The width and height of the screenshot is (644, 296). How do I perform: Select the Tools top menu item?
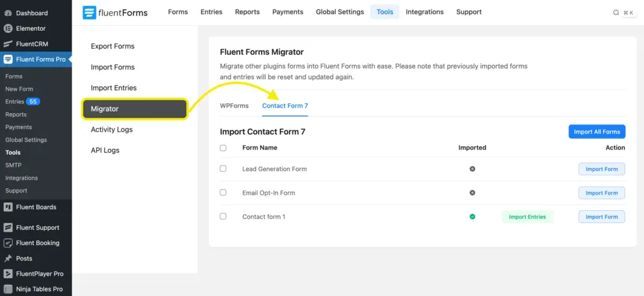tap(385, 12)
